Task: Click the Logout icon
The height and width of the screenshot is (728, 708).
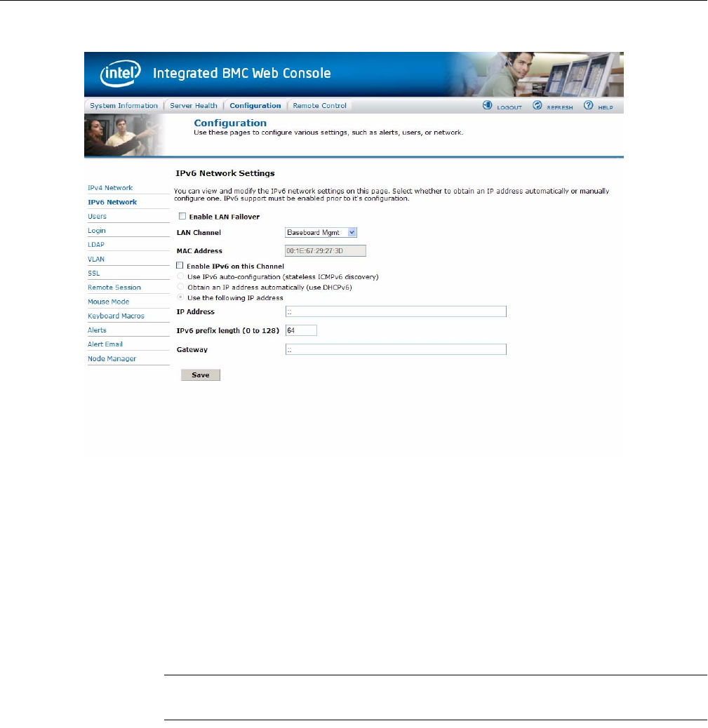Action: pos(487,105)
